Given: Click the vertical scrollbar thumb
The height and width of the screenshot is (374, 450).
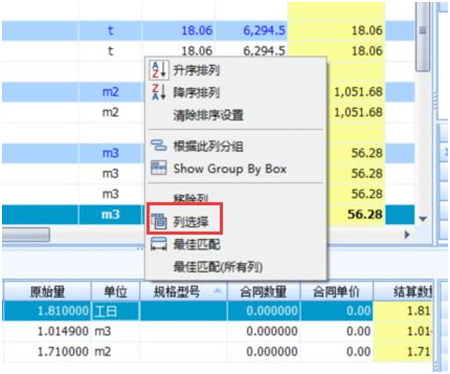Looking at the screenshot, I should [423, 37].
